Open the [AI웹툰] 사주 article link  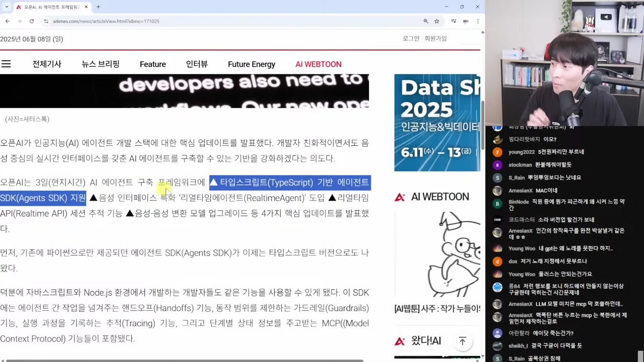coord(437,309)
